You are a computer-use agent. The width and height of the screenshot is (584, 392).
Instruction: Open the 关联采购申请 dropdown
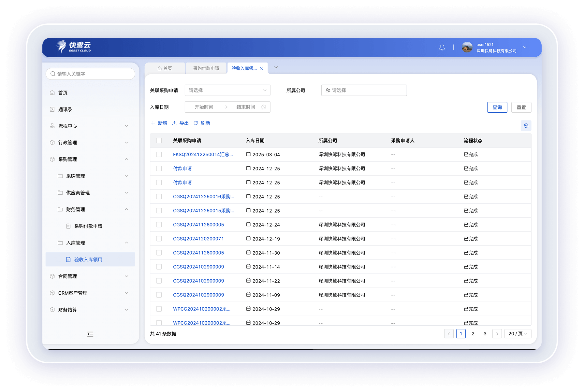pyautogui.click(x=227, y=91)
